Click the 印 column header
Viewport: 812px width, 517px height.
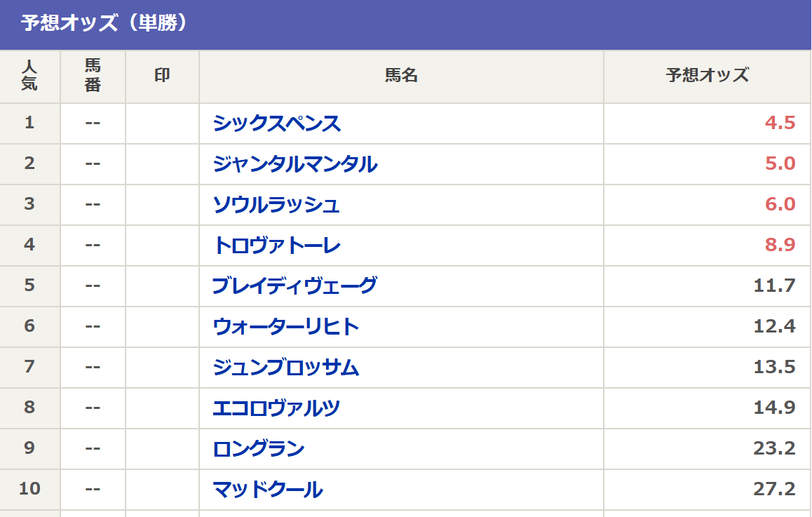(x=162, y=76)
